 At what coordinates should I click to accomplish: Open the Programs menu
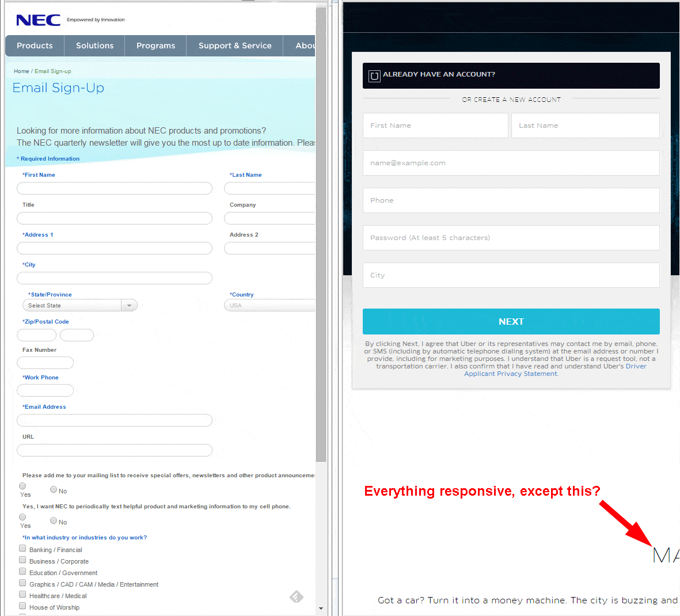pos(155,45)
